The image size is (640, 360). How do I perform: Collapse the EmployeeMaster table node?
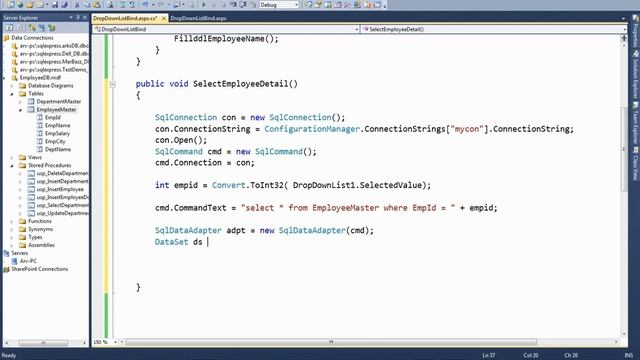pyautogui.click(x=20, y=110)
